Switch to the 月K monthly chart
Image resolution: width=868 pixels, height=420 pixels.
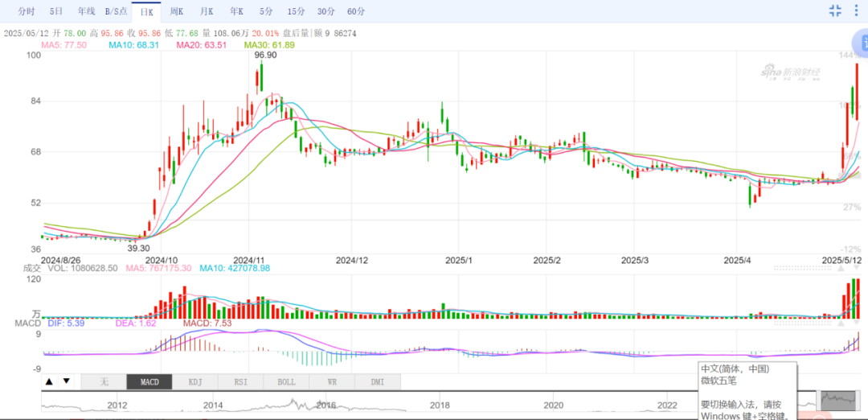pyautogui.click(x=207, y=11)
